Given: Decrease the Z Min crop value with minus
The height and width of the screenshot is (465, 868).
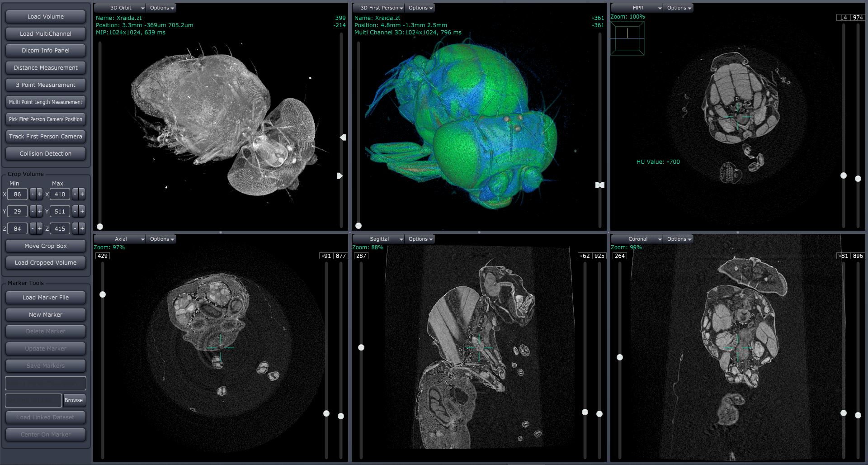Looking at the screenshot, I should click(33, 228).
